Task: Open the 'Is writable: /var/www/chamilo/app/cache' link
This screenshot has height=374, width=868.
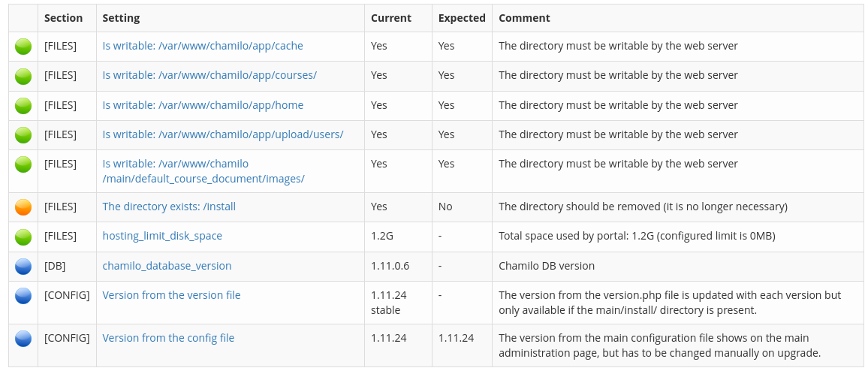Action: pyautogui.click(x=203, y=46)
